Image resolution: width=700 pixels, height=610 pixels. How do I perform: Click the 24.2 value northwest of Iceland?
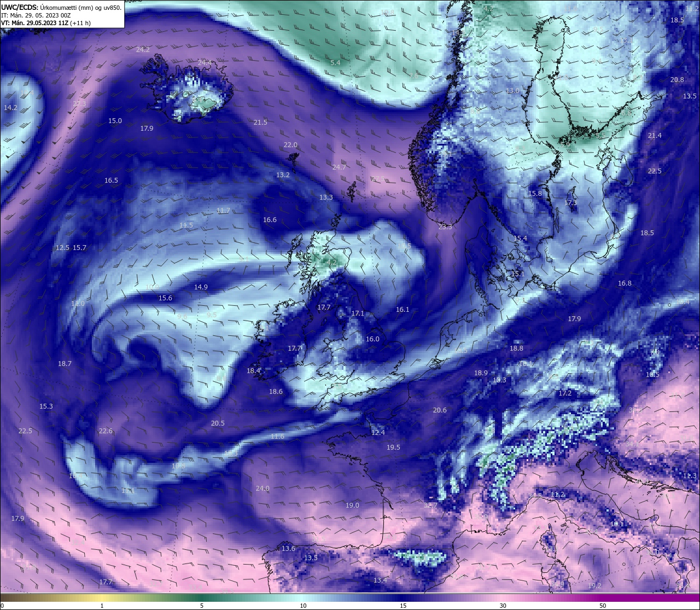[x=143, y=49]
